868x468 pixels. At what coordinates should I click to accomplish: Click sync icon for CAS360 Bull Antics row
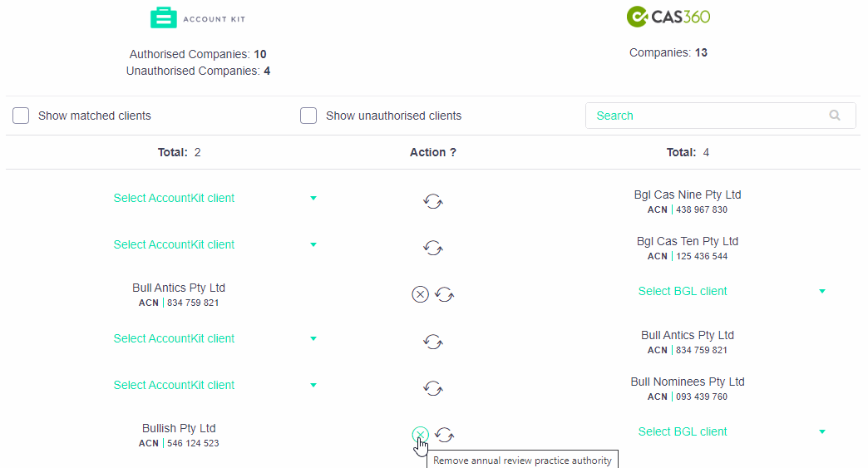433,342
